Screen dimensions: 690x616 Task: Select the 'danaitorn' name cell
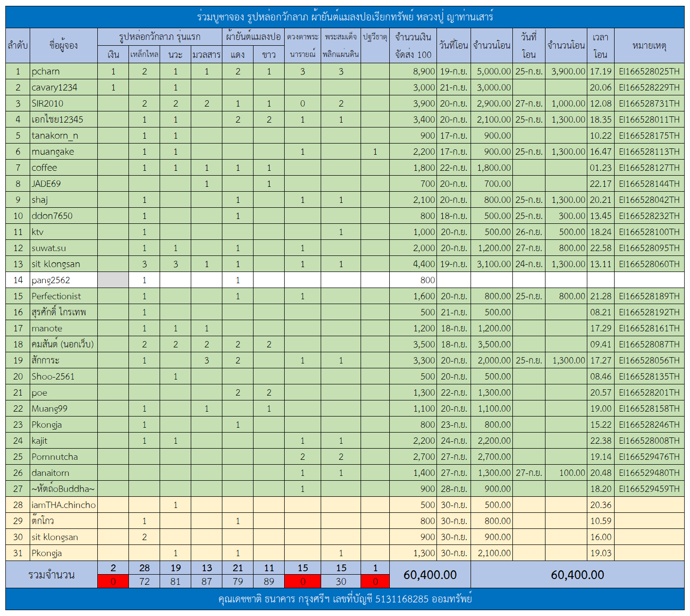click(x=64, y=473)
